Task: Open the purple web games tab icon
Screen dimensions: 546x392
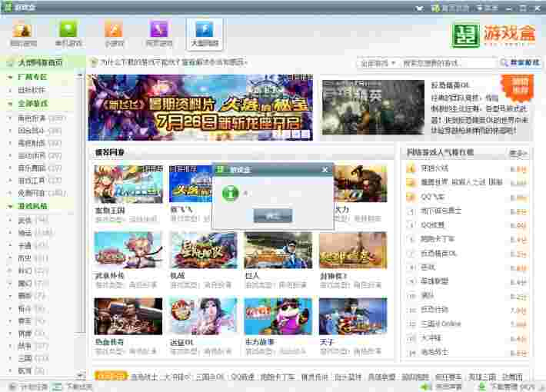Action: (x=159, y=28)
